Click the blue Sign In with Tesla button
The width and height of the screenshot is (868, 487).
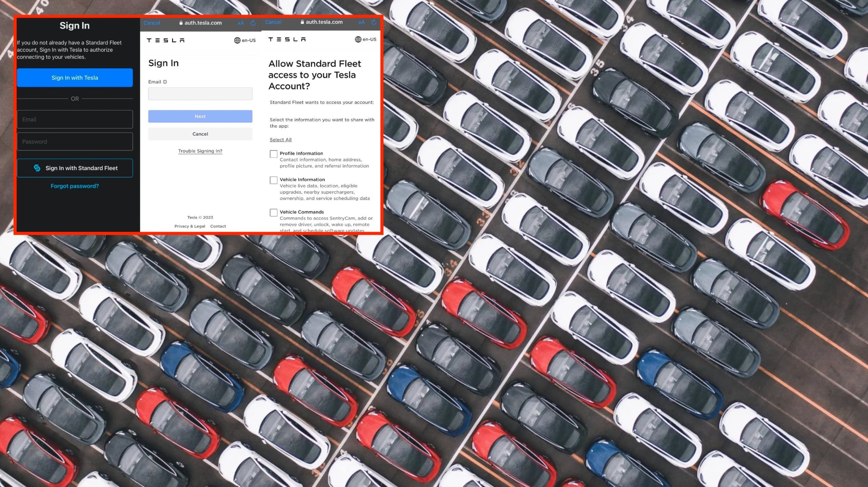click(x=75, y=78)
